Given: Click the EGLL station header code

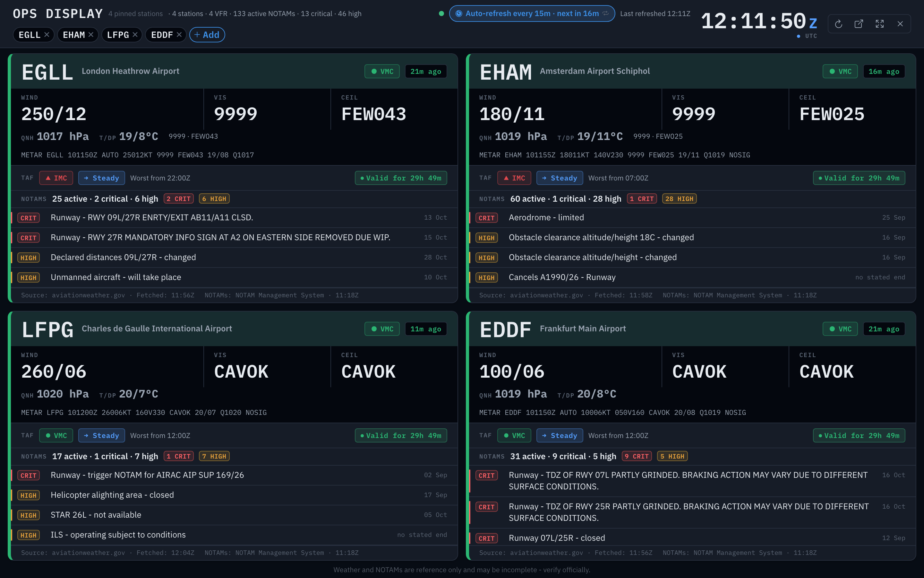Looking at the screenshot, I should pos(47,72).
